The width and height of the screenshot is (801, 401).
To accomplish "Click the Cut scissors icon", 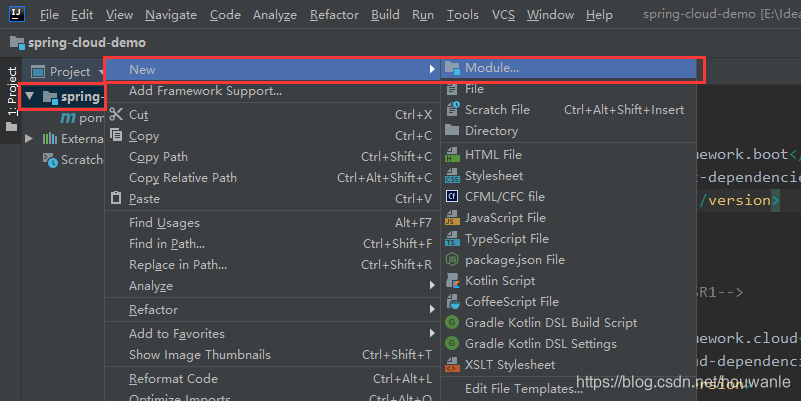I will 116,114.
